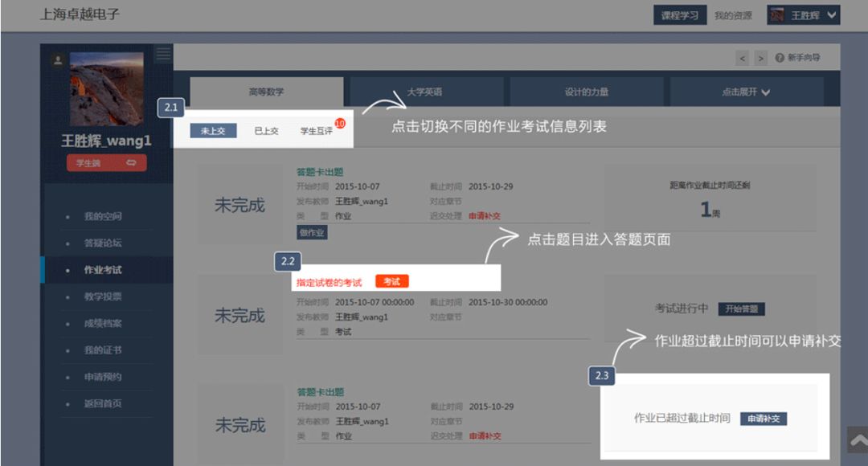Click the scroll-to-top arrow icon
This screenshot has height=466, width=868.
(858, 440)
